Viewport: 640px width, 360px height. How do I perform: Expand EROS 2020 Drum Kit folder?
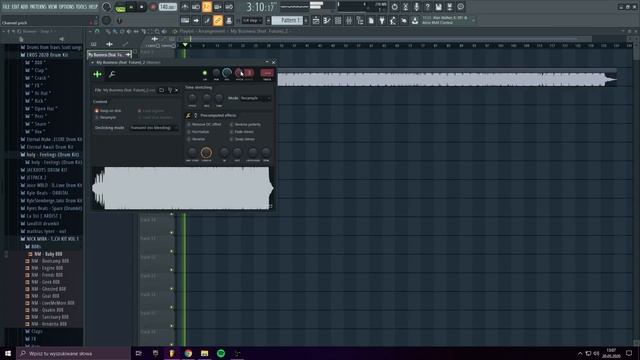click(47, 55)
